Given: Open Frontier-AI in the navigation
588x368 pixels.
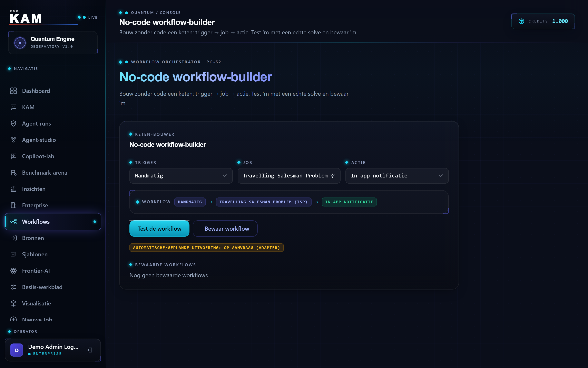Looking at the screenshot, I should [x=53, y=271].
